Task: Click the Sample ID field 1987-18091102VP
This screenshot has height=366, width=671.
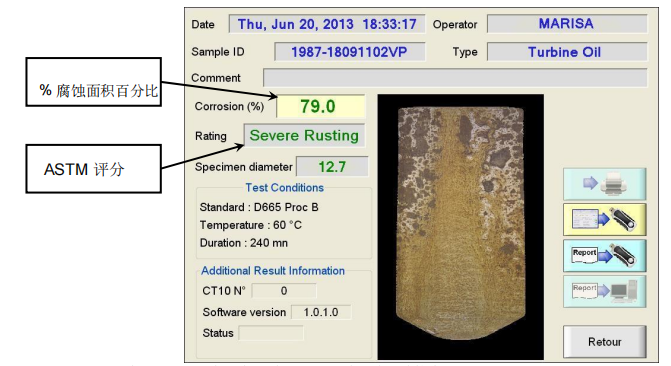Action: pos(349,52)
